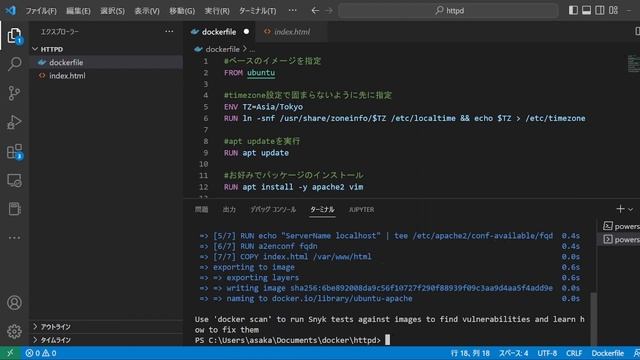640x360 pixels.
Task: Toggle primary side bar layout icon
Action: [573, 10]
